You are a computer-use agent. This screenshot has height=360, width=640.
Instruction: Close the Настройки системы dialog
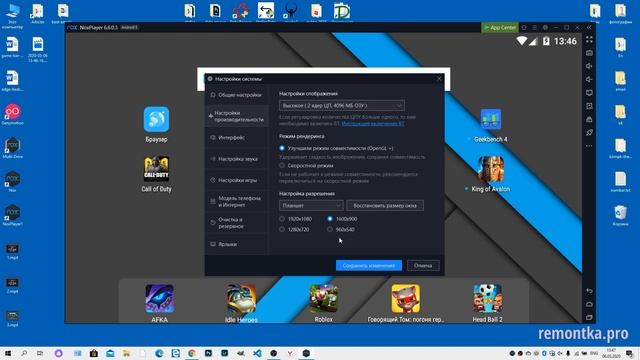point(439,78)
